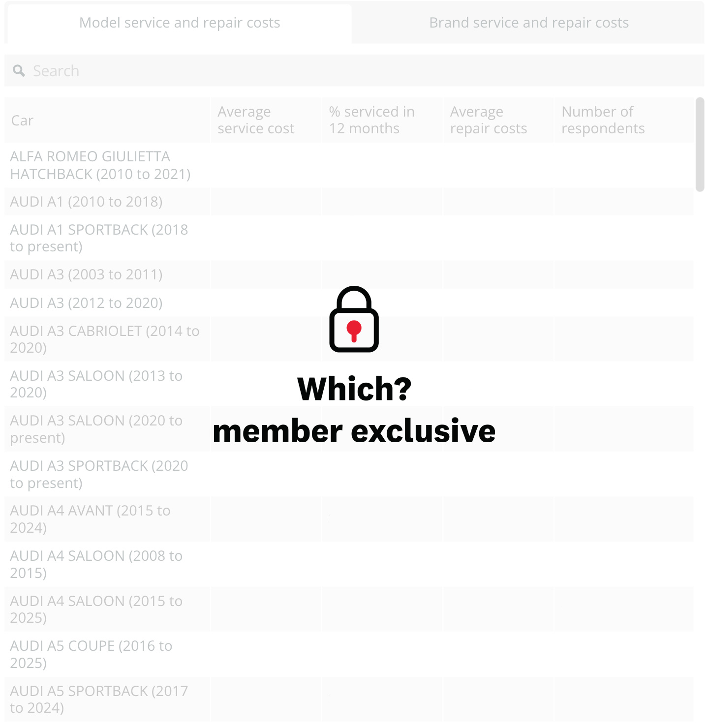Switch to the Model service and repair costs tab

(180, 23)
